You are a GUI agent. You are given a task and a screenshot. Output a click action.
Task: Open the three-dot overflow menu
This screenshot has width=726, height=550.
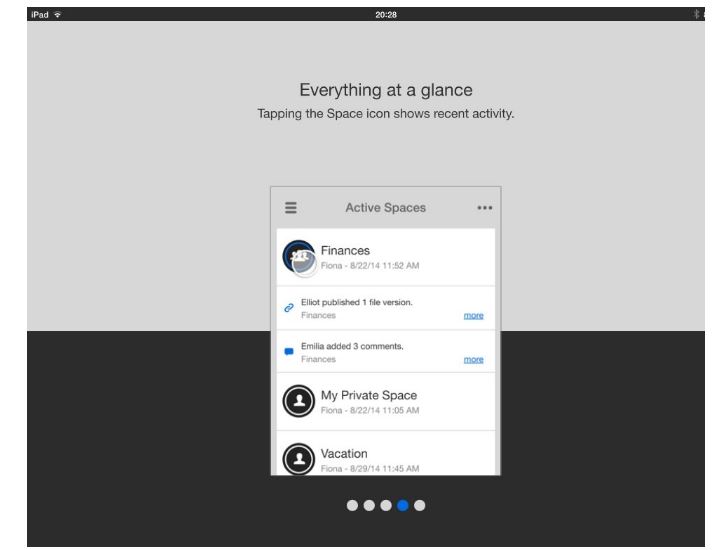coord(485,208)
